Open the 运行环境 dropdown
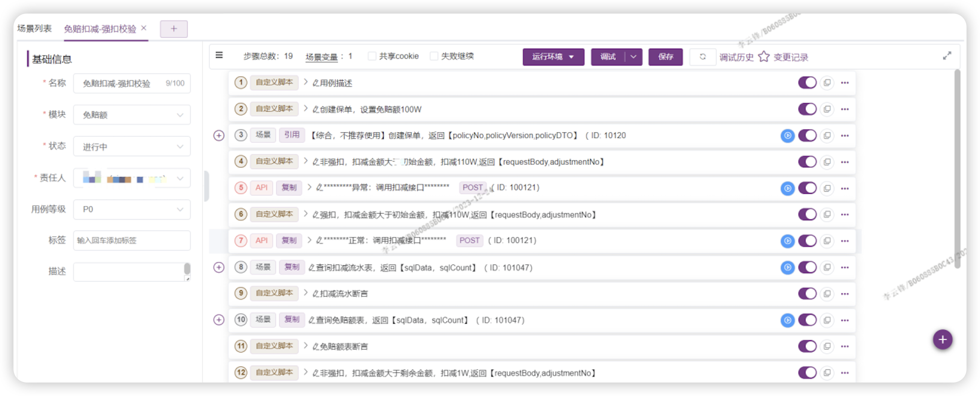Screen dimensions: 980x396 (x=553, y=57)
